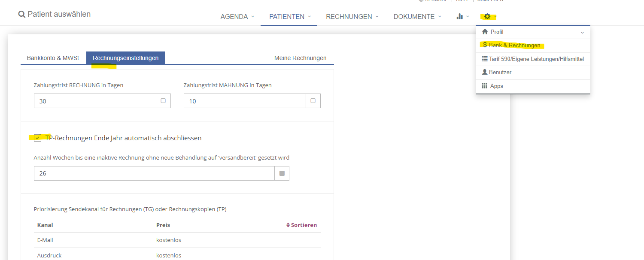The width and height of the screenshot is (644, 260).
Task: Expand the DOKUMENTE dropdown menu
Action: (417, 17)
